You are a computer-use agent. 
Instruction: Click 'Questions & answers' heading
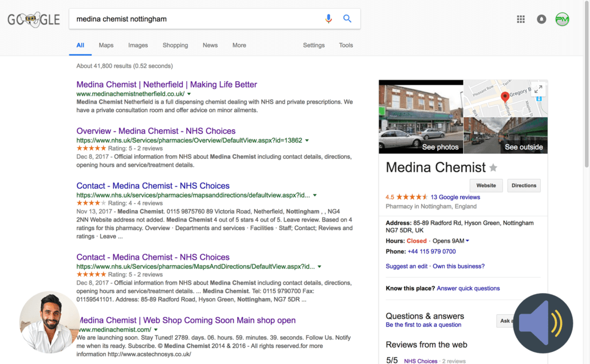(x=425, y=316)
